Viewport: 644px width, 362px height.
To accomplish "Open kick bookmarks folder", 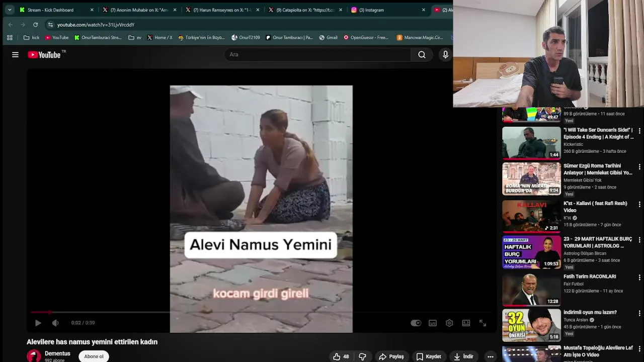I will (x=31, y=37).
